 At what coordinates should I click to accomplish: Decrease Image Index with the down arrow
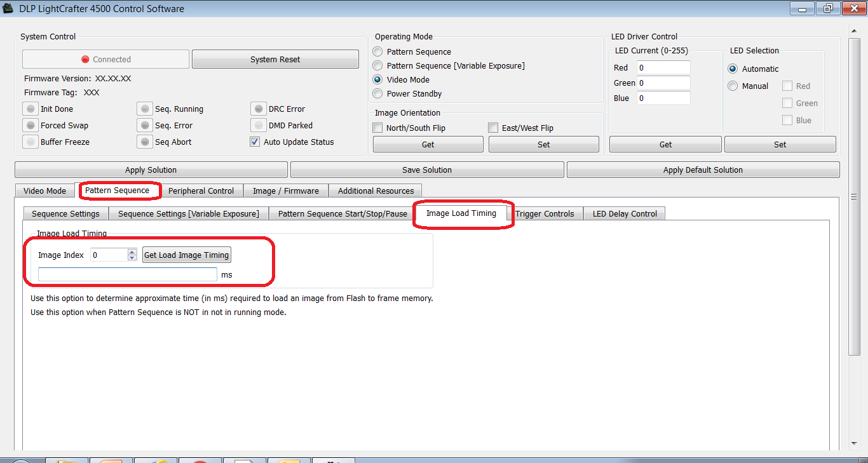pos(132,258)
